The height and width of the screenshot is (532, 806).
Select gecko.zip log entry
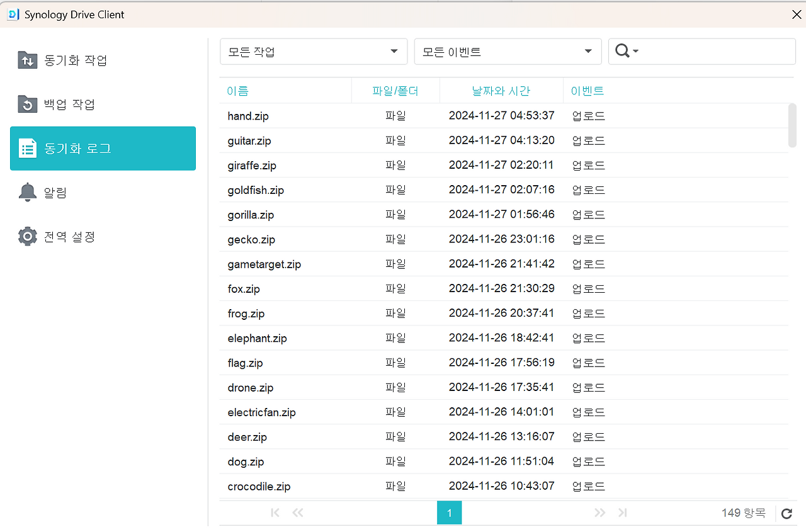pos(504,239)
